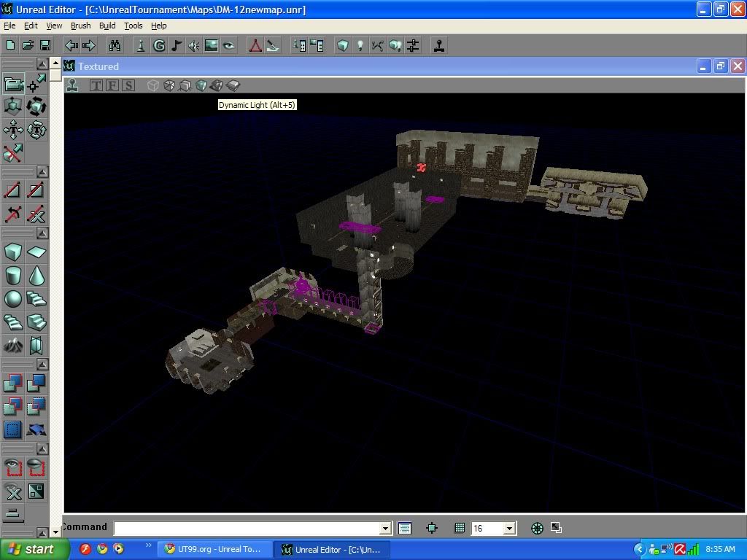The height and width of the screenshot is (560, 747).
Task: Build lighting with the single light bulb icon
Action: click(360, 46)
